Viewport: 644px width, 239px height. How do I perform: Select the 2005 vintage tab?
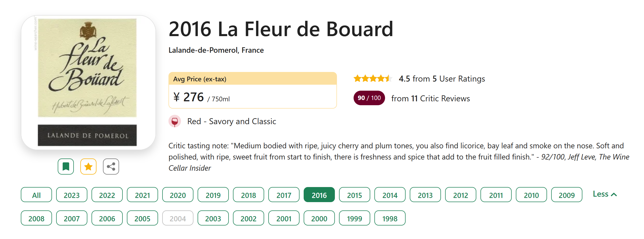coord(142,218)
